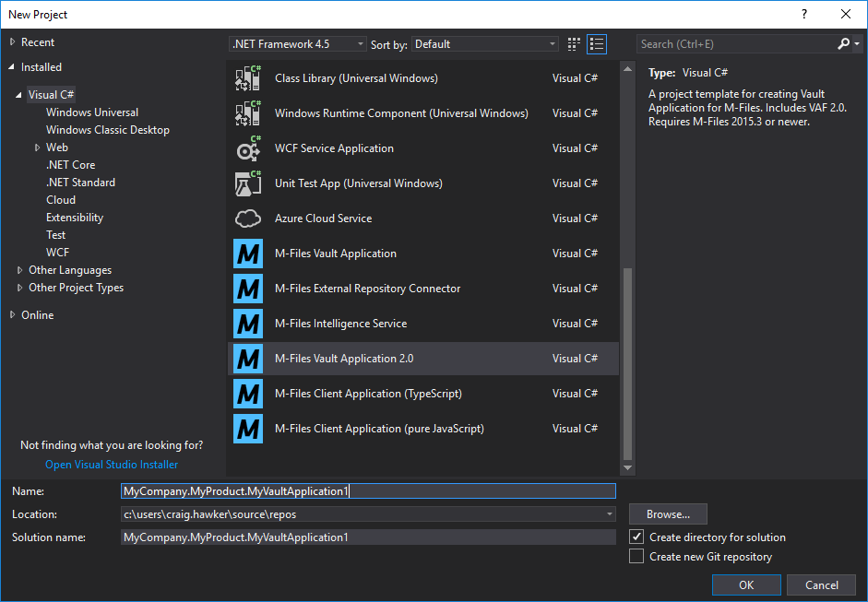Select the Windows Classic Desktop category
Viewport: 868px width, 602px height.
107,129
